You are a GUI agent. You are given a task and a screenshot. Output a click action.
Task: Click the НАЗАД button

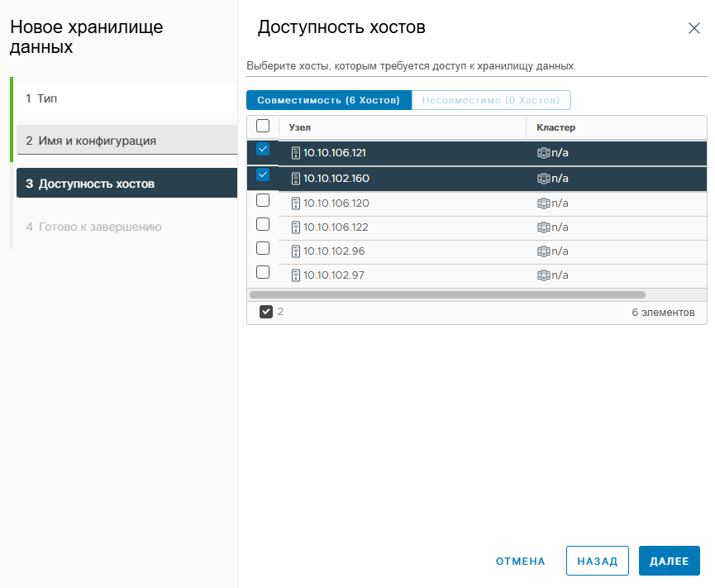point(598,561)
